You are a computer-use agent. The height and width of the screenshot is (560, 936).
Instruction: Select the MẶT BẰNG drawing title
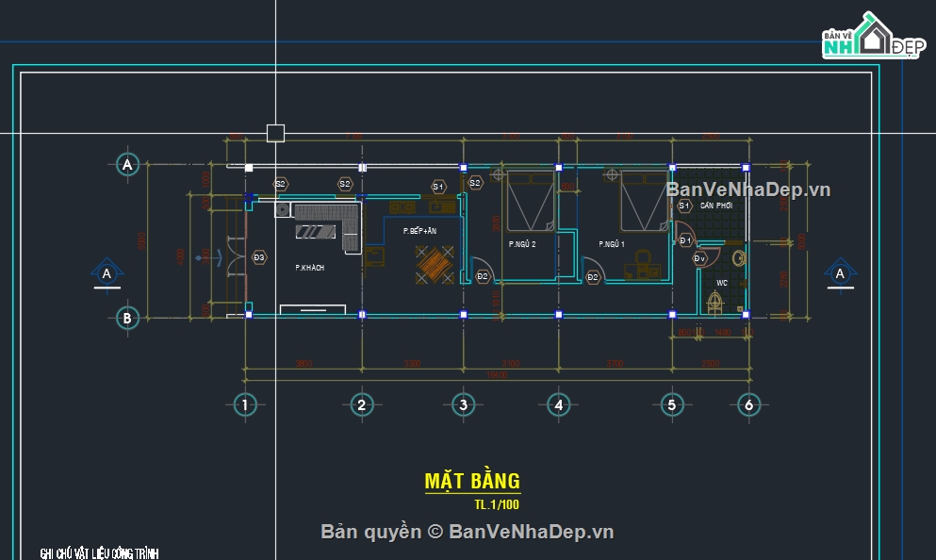point(472,481)
